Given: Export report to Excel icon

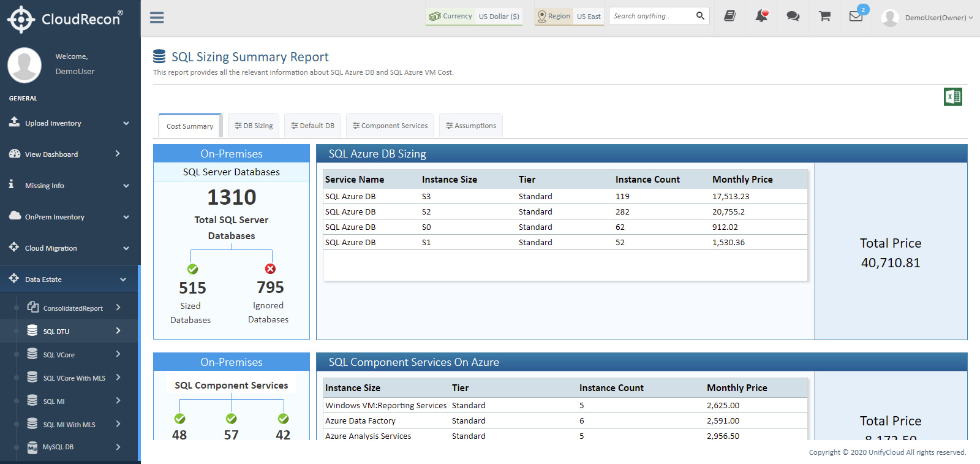Looking at the screenshot, I should point(953,97).
